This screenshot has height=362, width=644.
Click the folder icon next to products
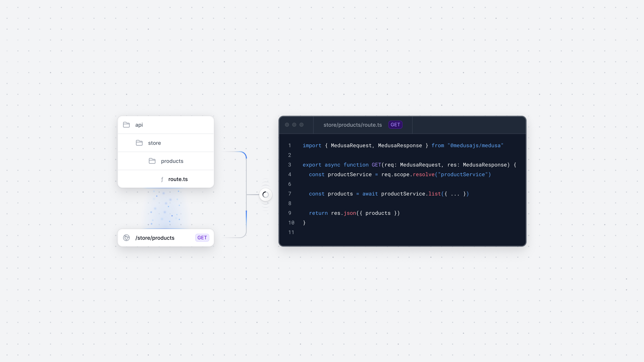click(152, 160)
